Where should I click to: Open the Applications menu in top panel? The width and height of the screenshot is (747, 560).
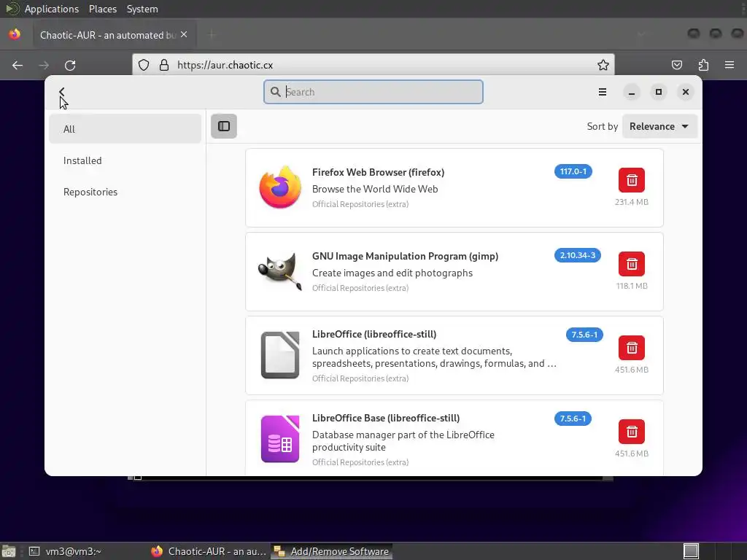(52, 9)
